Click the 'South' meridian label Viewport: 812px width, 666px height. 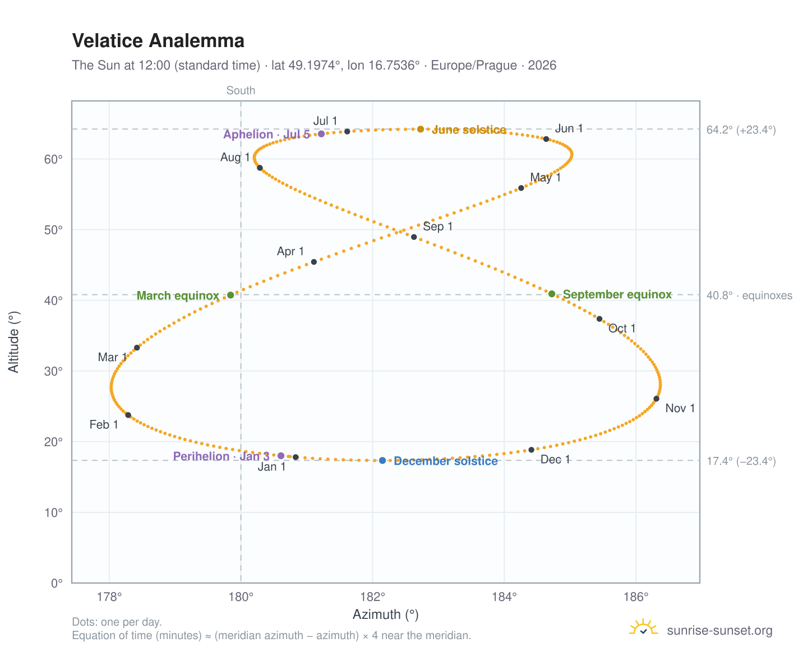[x=241, y=91]
